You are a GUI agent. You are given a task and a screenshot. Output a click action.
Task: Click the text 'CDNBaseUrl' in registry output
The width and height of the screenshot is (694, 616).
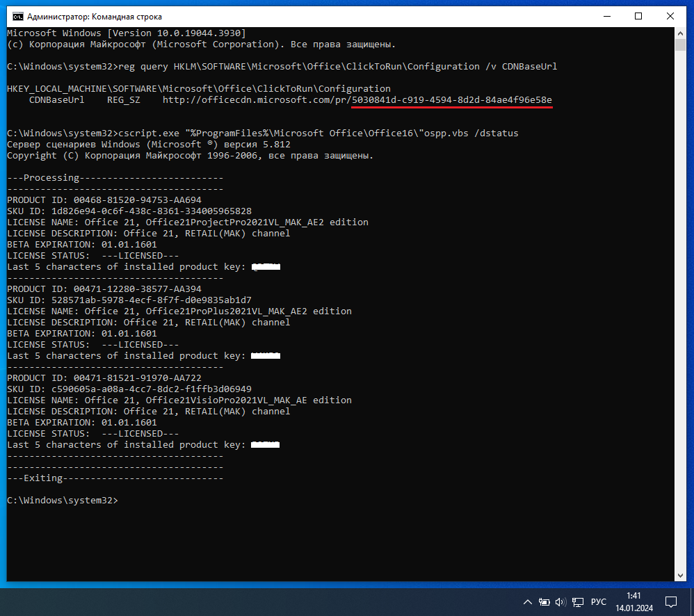[x=56, y=100]
